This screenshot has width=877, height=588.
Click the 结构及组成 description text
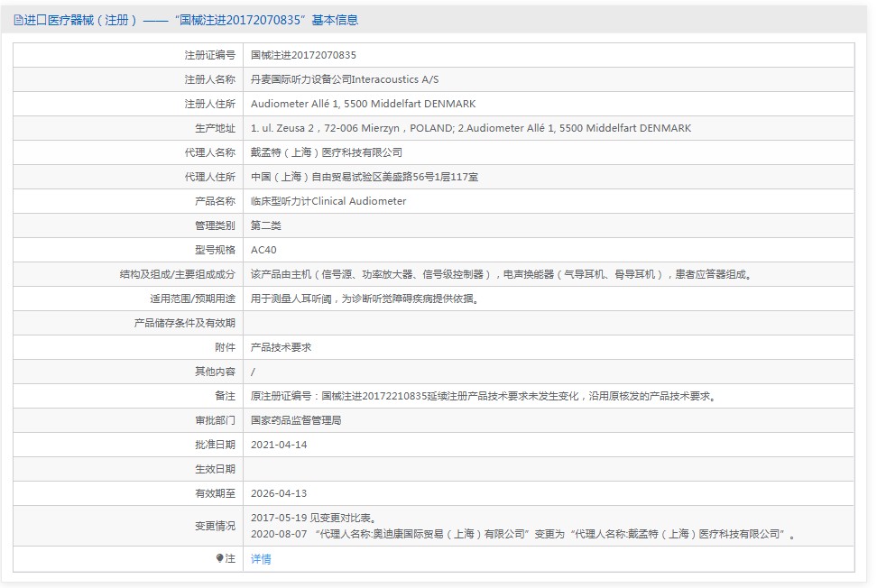(501, 274)
